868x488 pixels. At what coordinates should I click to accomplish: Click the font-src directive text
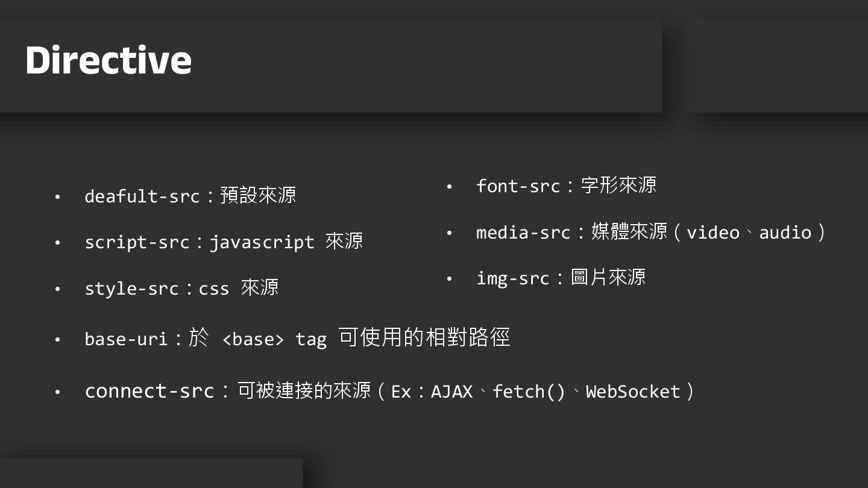[x=565, y=186]
